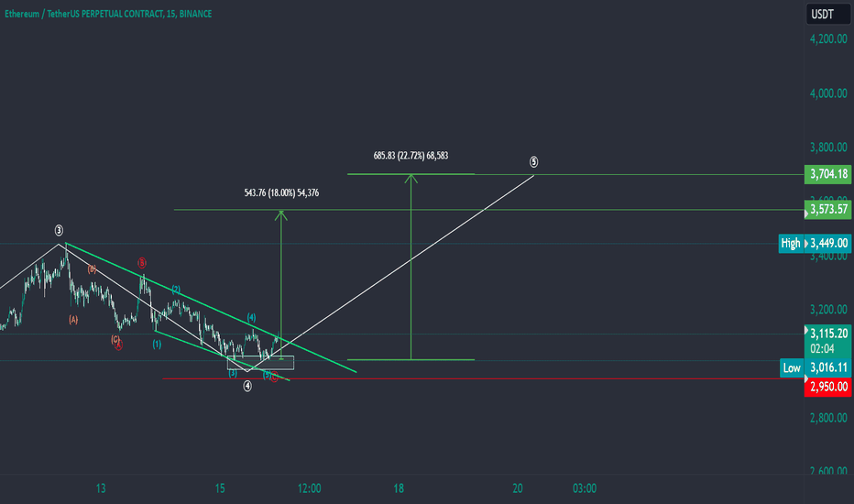Click the High 3,449.00 price tag

click(815, 243)
